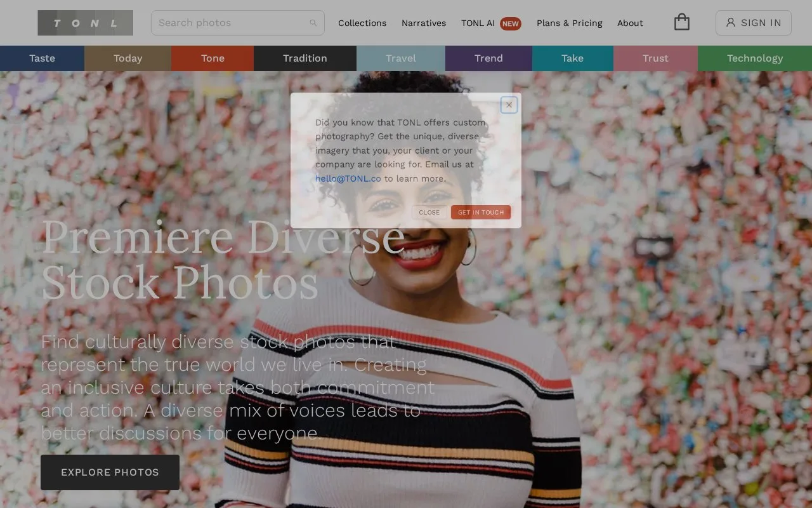Open the Collections menu item
Viewport: 812px width, 508px height.
362,23
